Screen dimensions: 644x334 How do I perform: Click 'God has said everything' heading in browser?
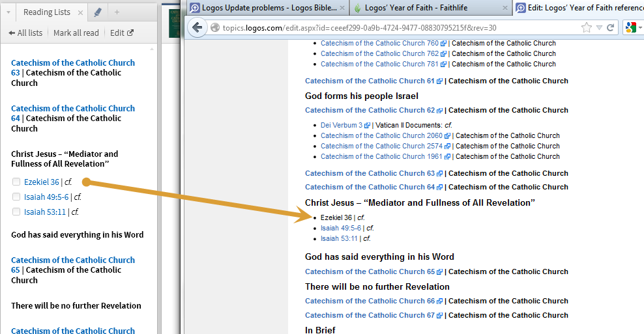point(379,257)
